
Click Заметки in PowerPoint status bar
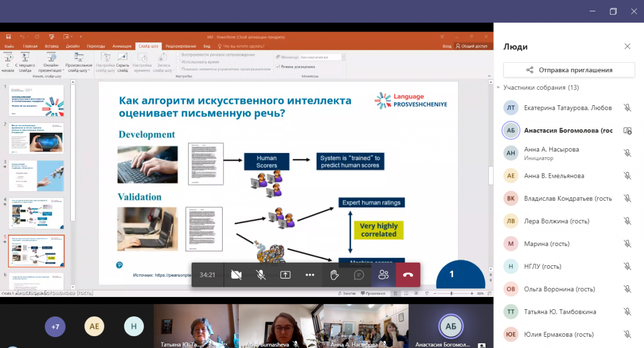[348, 293]
